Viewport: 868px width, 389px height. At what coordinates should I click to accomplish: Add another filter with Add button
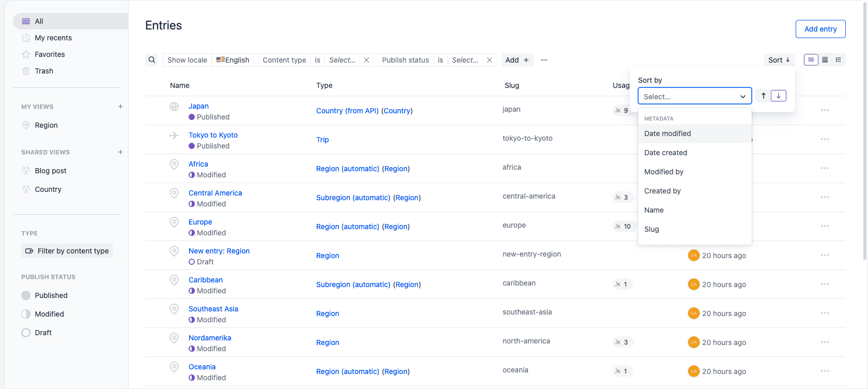coord(517,60)
